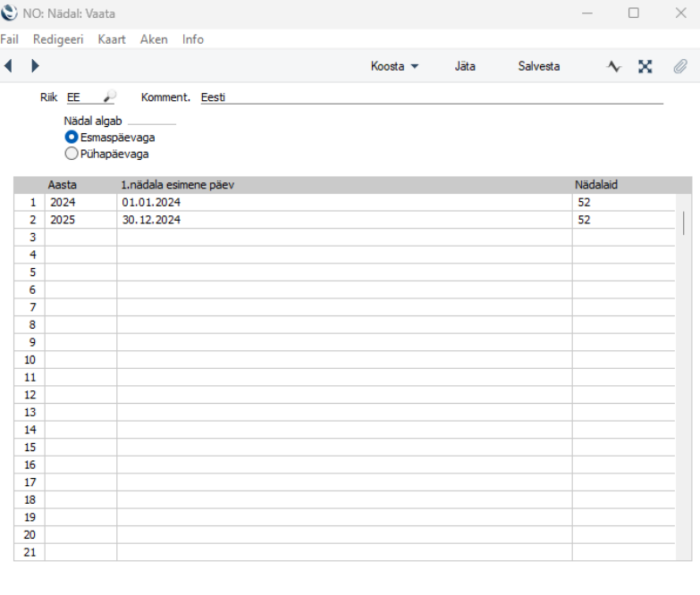
Task: Click the 1.nädala esimene päev column header
Action: [177, 185]
